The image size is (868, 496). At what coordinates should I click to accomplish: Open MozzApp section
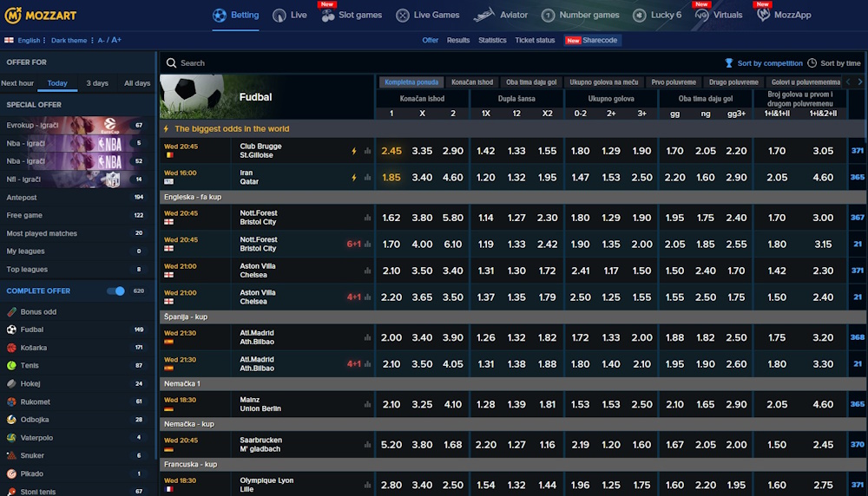click(x=784, y=16)
